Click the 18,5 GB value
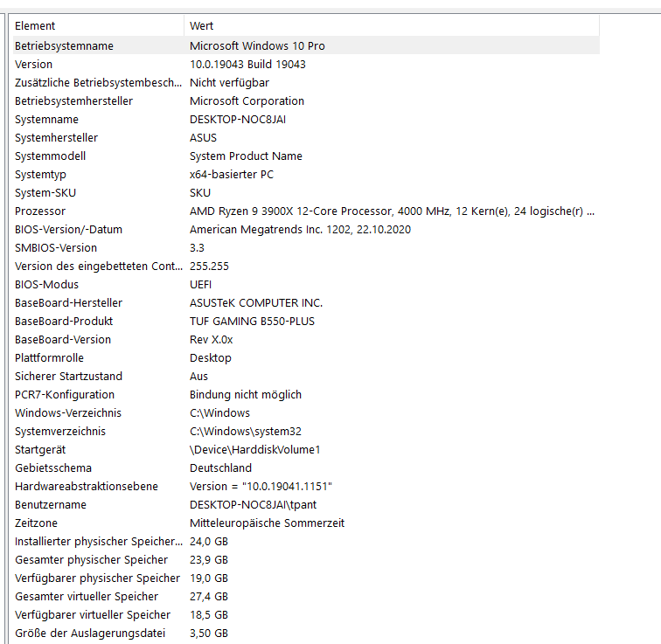This screenshot has width=661, height=644. [x=209, y=615]
